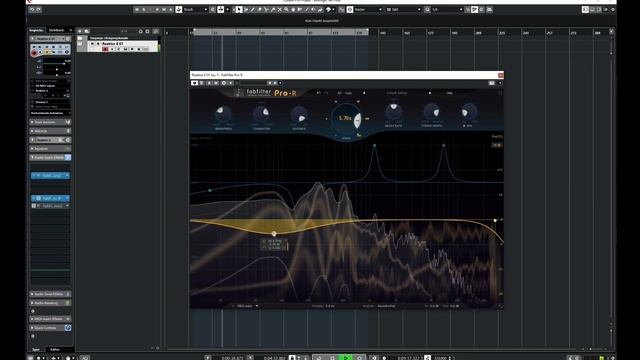Click the Pro-R undo arrow

319,93
